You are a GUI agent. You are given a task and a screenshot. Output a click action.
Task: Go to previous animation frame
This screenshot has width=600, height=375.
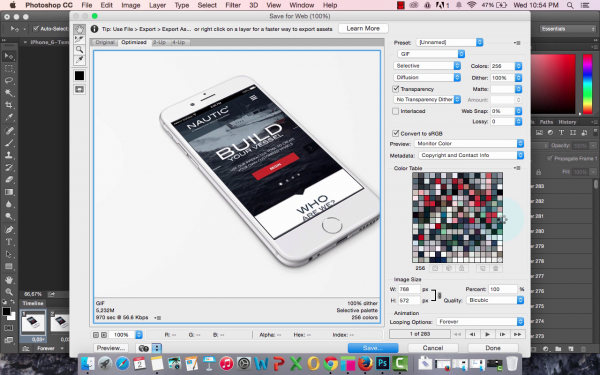[x=473, y=334]
